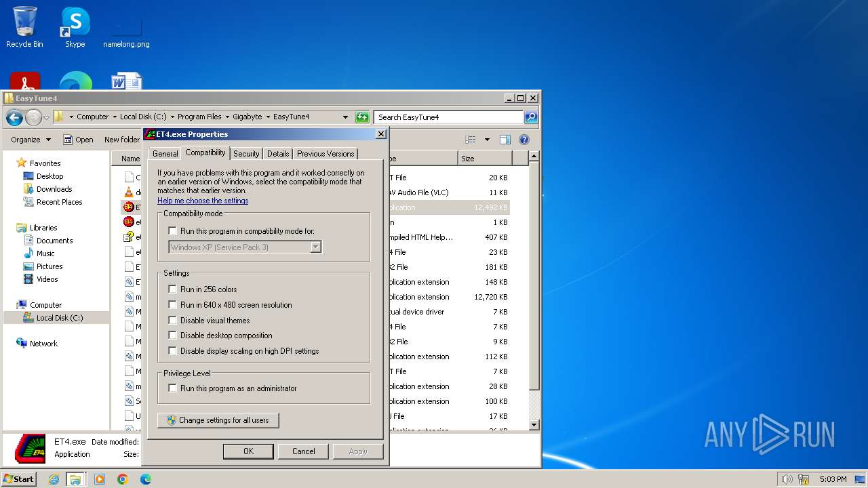Select Network in navigation pane

coord(43,344)
